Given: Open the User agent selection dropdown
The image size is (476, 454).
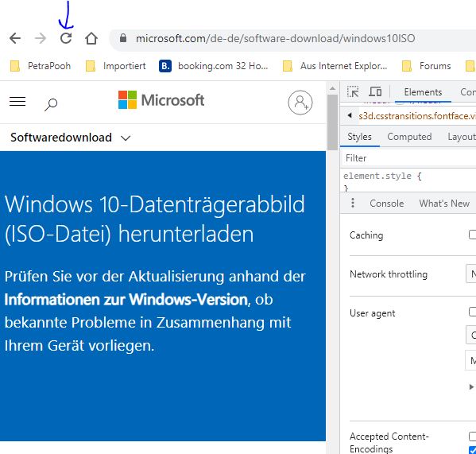Looking at the screenshot, I should coord(471,335).
